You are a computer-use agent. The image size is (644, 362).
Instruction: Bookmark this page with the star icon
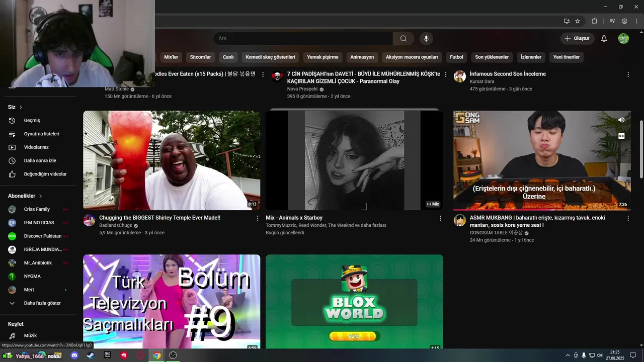click(x=578, y=21)
